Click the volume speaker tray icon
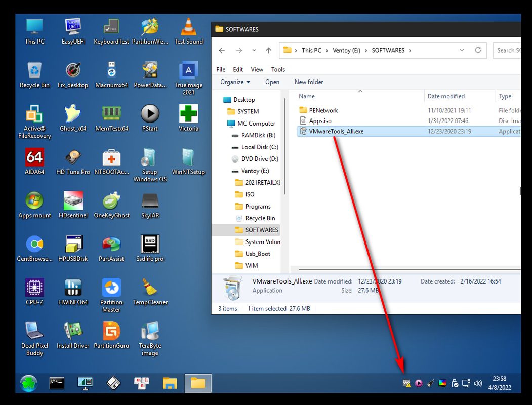532x405 pixels. [x=478, y=383]
